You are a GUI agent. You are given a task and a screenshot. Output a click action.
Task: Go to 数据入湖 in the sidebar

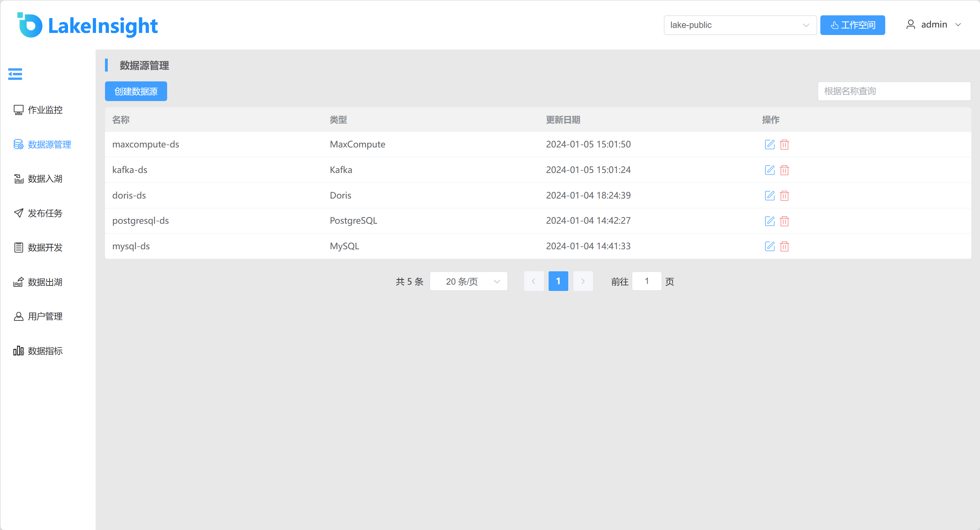tap(45, 179)
